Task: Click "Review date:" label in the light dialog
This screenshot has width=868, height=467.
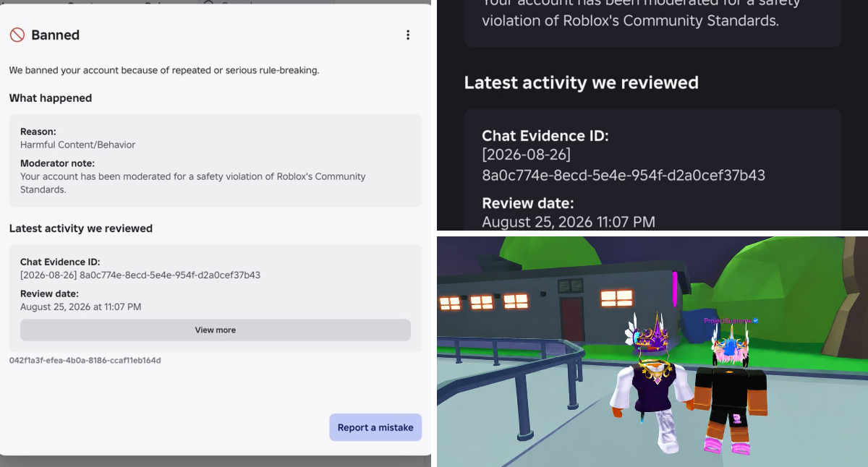Action: tap(49, 294)
